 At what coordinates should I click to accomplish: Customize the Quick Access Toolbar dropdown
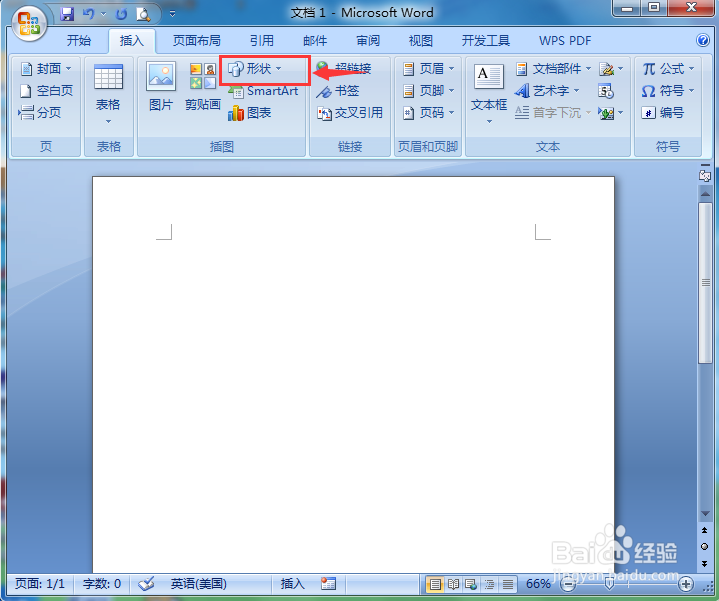[172, 15]
